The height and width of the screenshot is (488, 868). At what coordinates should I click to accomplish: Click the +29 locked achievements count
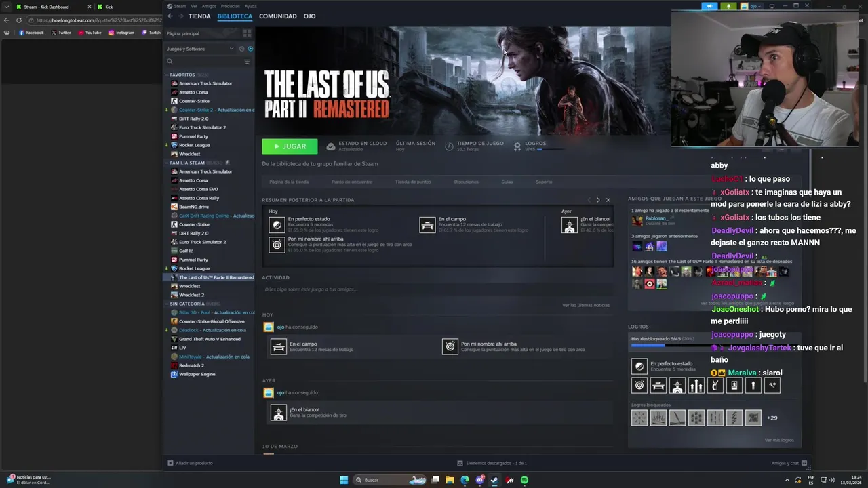tap(772, 418)
